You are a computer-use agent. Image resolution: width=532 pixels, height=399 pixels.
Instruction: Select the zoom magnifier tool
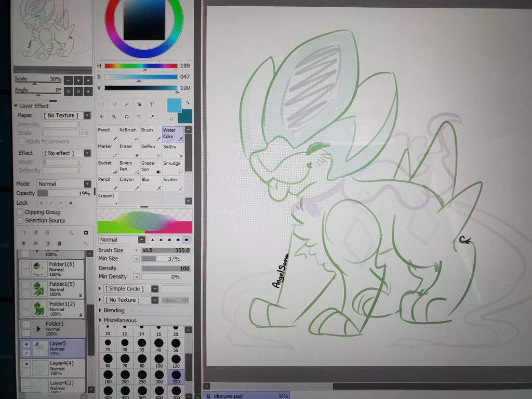(114, 117)
